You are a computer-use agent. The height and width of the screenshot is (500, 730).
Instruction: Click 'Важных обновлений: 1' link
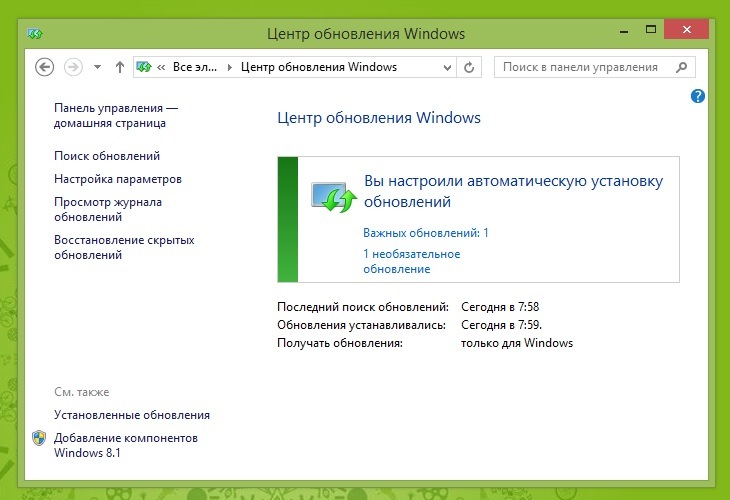click(426, 233)
